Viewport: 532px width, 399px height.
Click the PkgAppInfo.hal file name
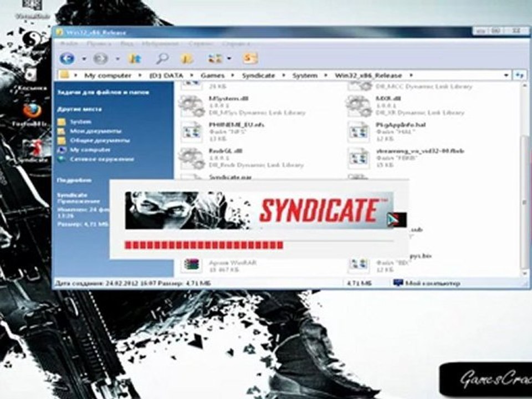(400, 125)
